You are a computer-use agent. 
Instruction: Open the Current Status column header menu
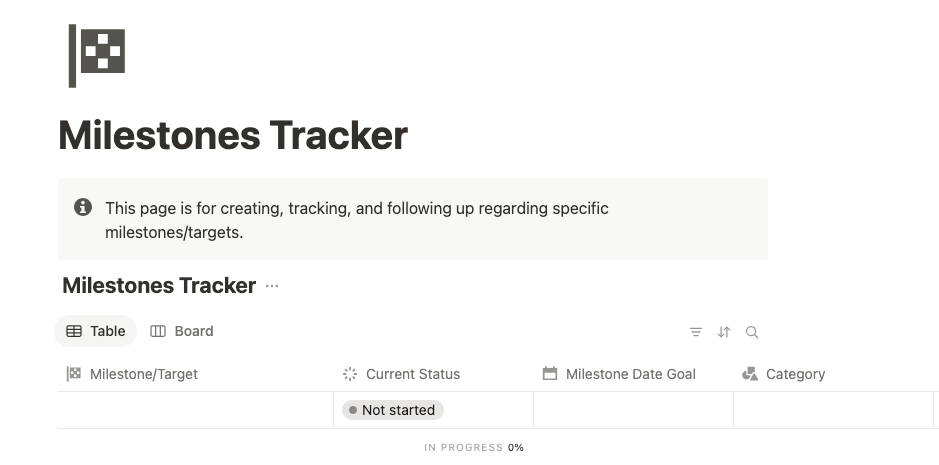click(412, 374)
